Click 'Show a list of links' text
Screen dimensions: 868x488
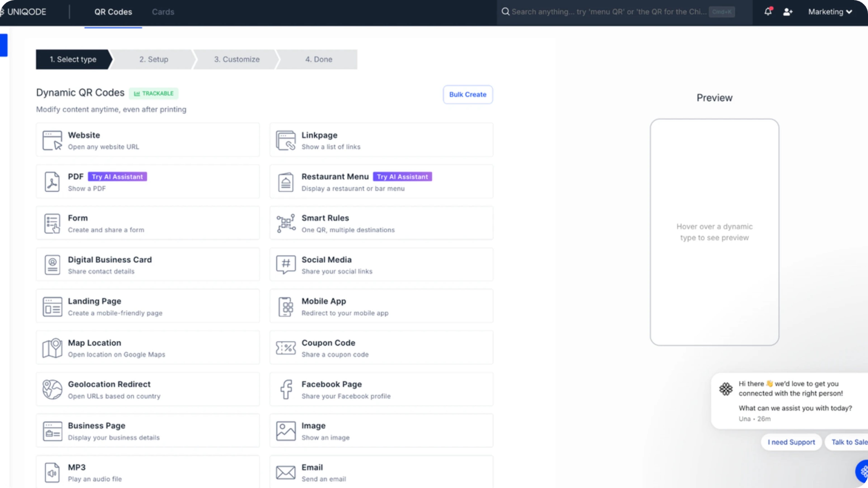click(331, 147)
